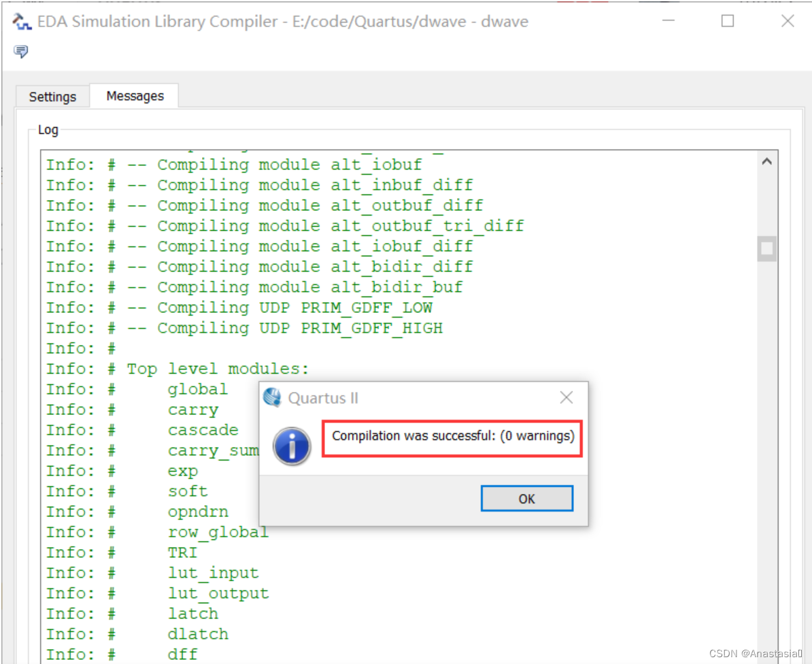Click the Quartus II globe icon
Image resolution: width=812 pixels, height=664 pixels.
click(273, 397)
